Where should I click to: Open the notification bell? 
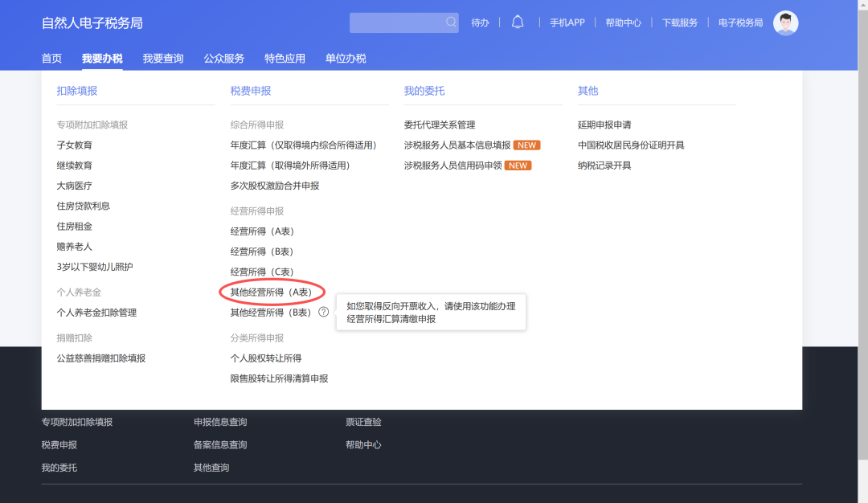click(518, 22)
